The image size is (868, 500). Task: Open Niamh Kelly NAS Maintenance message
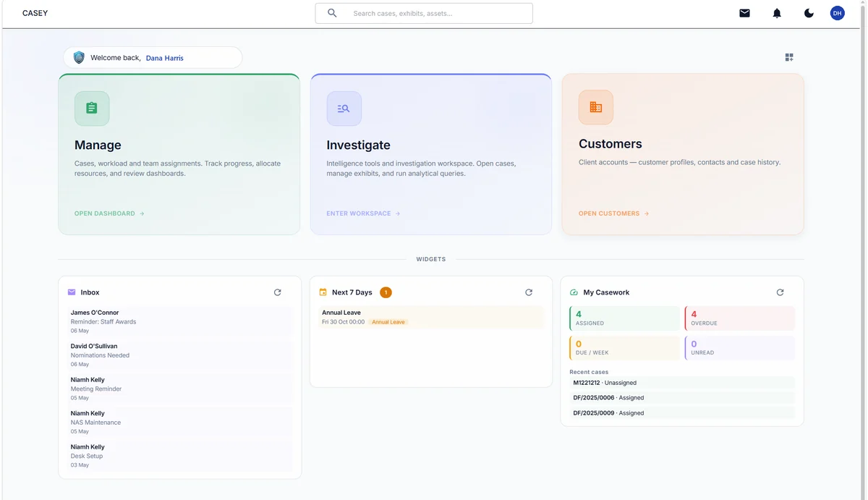(x=180, y=422)
